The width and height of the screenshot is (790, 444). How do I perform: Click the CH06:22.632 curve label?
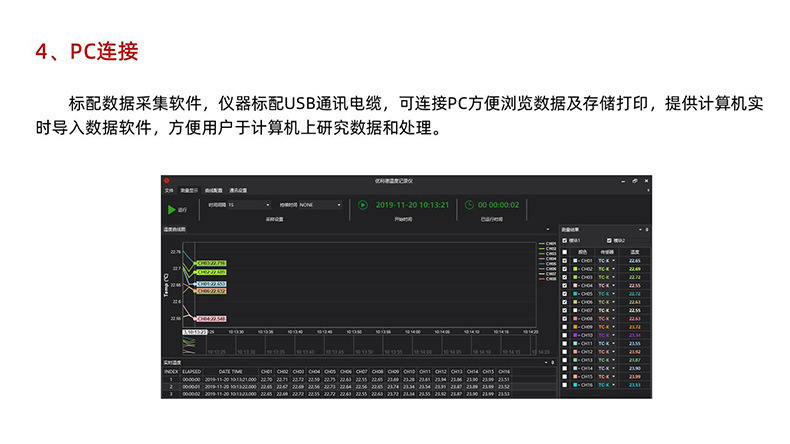click(211, 291)
